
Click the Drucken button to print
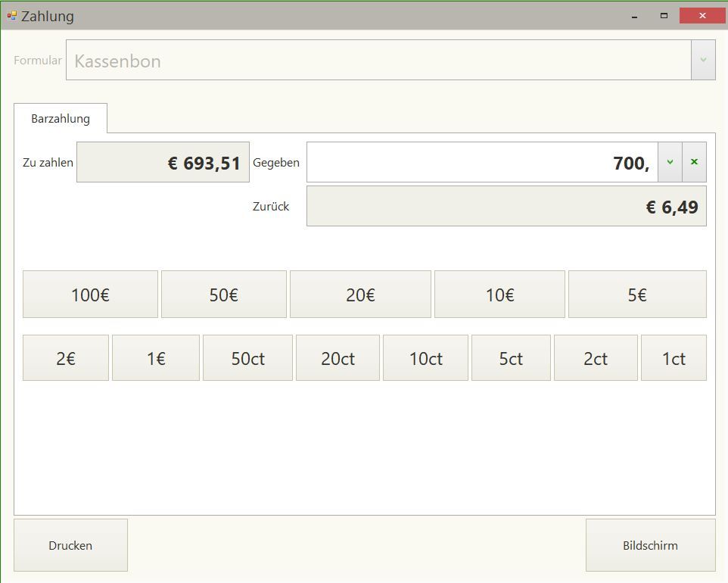coord(70,545)
